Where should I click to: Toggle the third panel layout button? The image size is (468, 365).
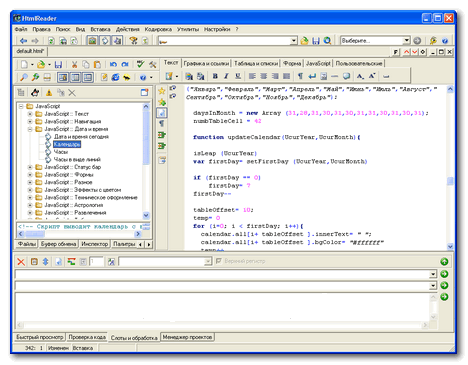pos(88,77)
